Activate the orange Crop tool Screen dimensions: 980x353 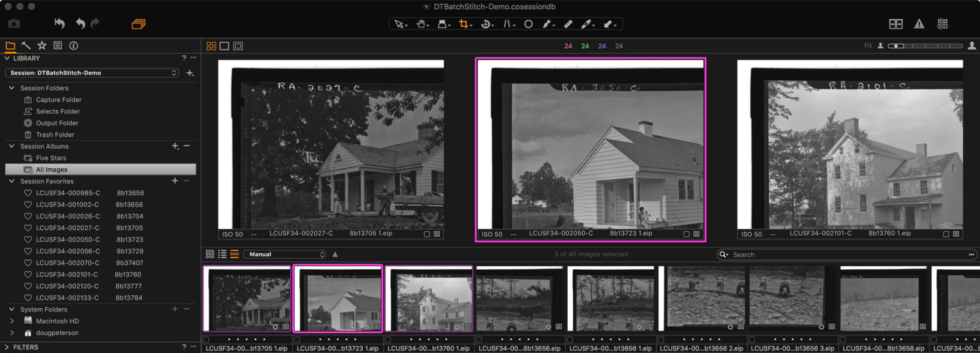pos(464,24)
